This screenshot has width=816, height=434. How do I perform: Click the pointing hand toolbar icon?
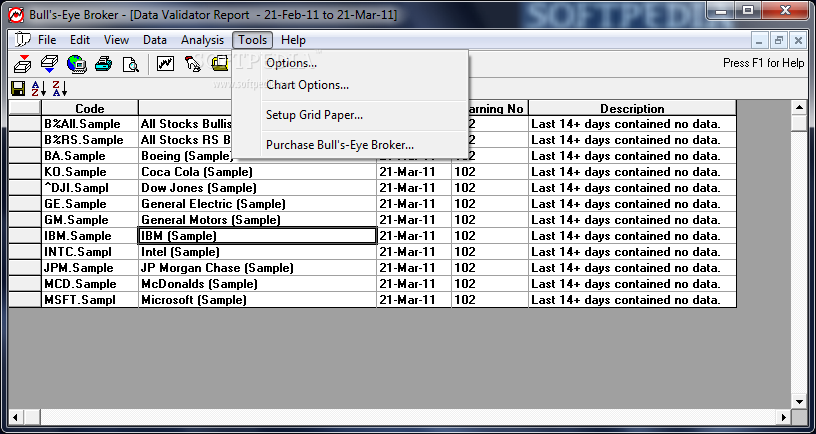[x=193, y=63]
